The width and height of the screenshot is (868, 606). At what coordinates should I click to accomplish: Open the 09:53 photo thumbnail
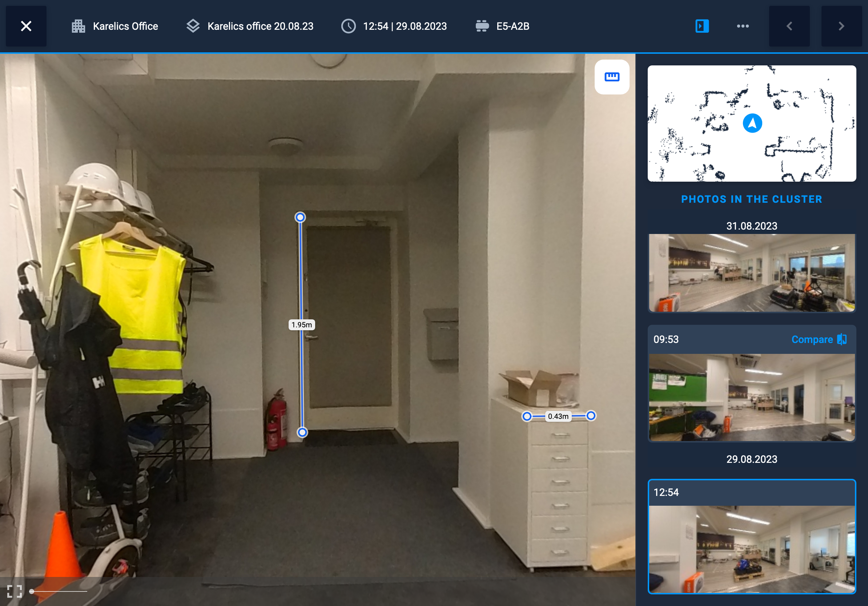(x=752, y=397)
